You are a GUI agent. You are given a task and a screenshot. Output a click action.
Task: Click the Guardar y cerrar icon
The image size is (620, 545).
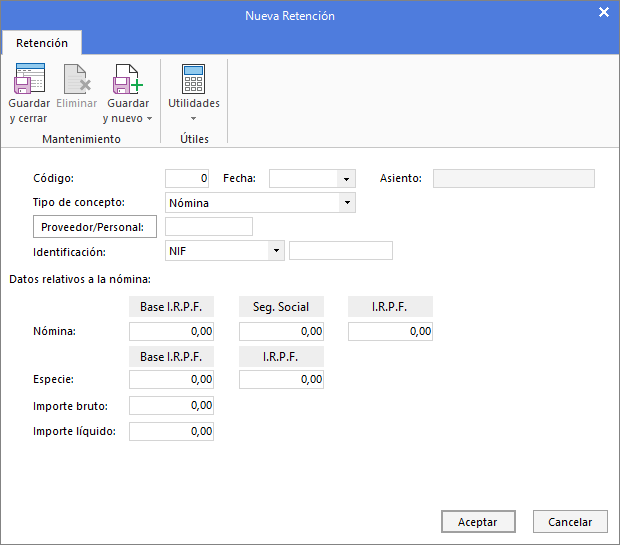point(29,78)
